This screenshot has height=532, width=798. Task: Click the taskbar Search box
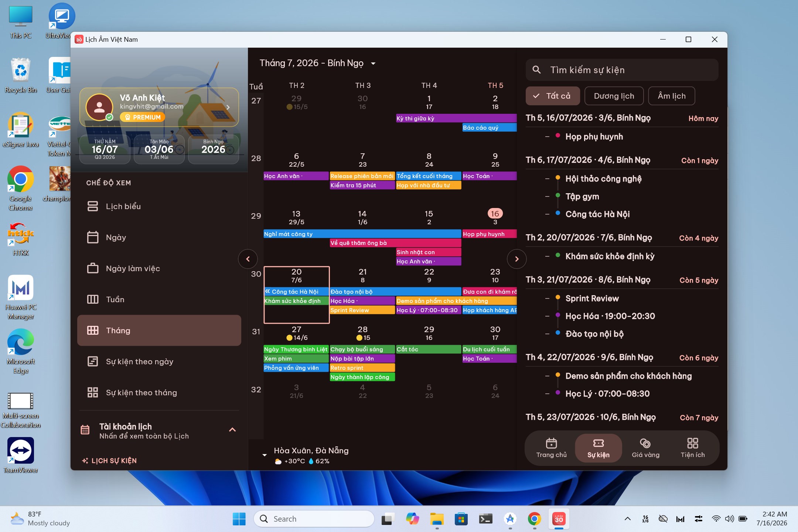(x=314, y=519)
